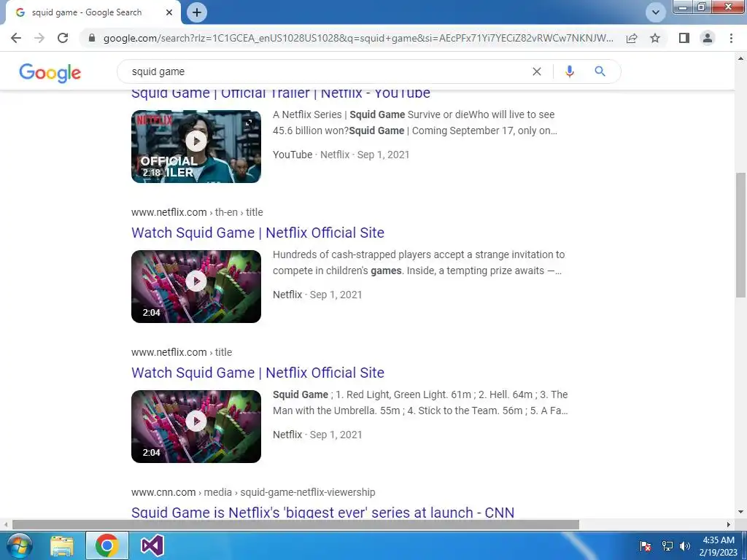Reload the current page
The image size is (747, 560).
click(63, 38)
